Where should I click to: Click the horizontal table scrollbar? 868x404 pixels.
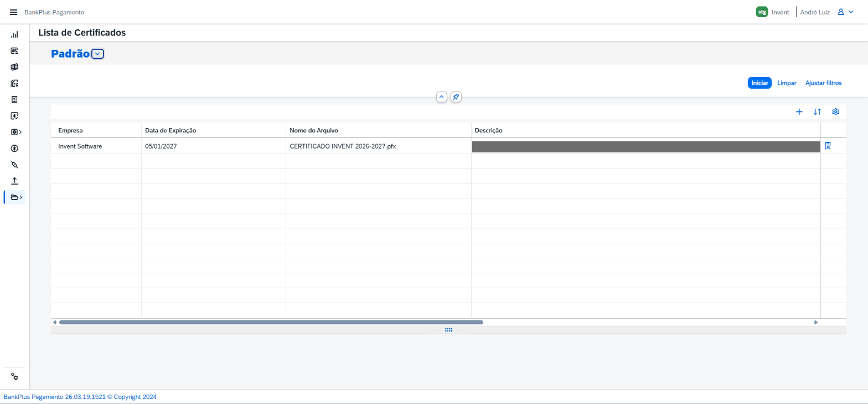[271, 322]
